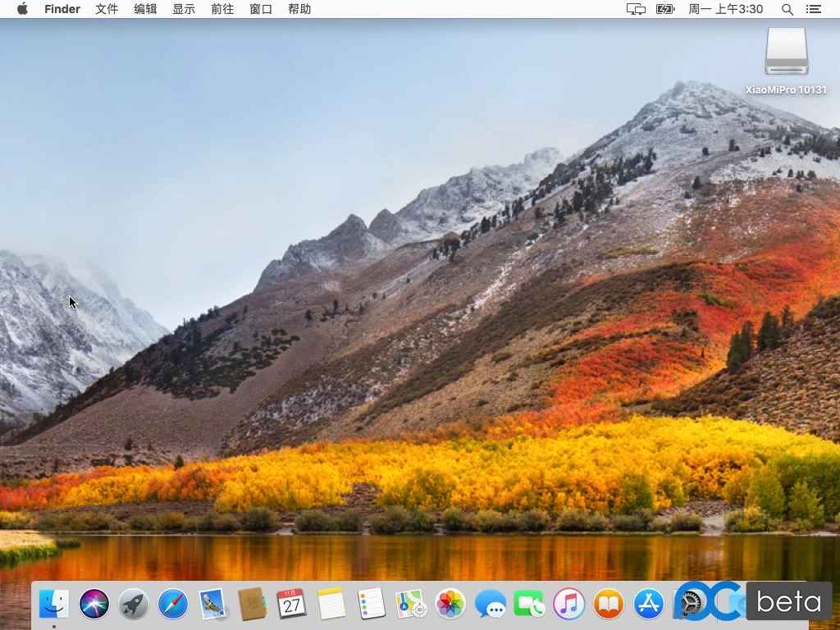Viewport: 840px width, 630px height.
Task: Click the XiaoMiPro 10131 drive label
Action: point(786,90)
